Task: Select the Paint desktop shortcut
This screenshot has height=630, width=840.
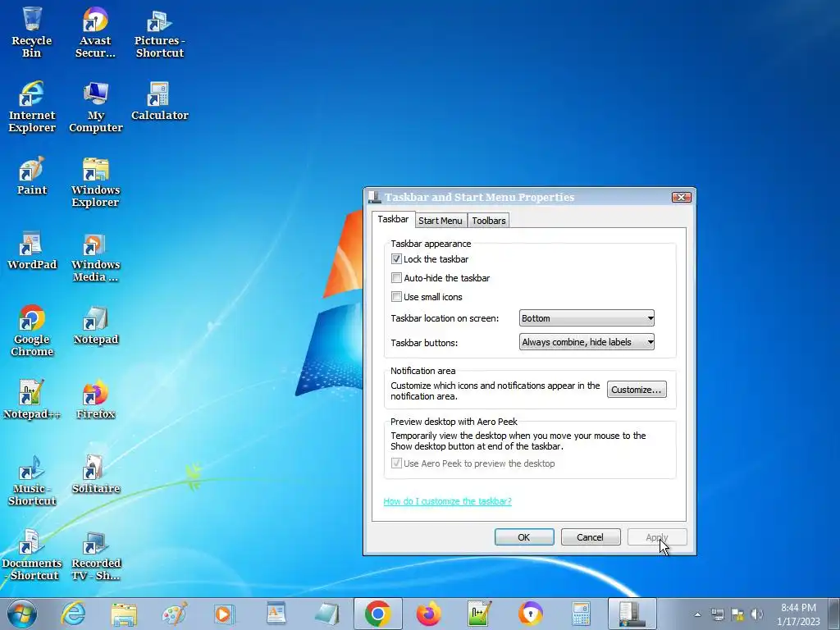Action: (x=32, y=176)
